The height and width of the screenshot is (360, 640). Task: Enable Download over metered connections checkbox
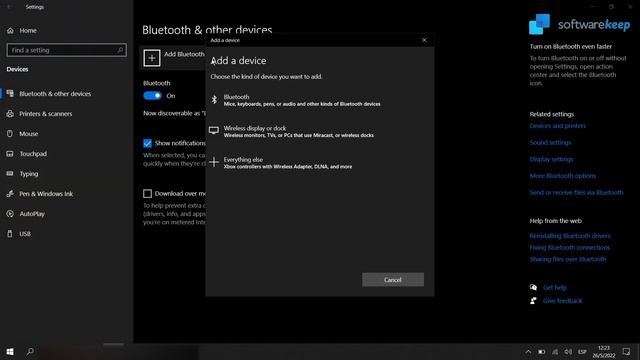tap(147, 193)
